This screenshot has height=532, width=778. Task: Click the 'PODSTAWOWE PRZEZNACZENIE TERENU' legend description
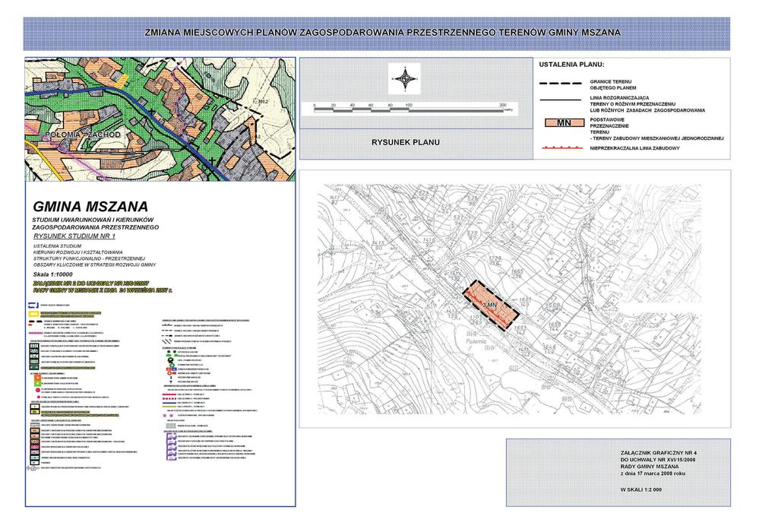(x=656, y=129)
